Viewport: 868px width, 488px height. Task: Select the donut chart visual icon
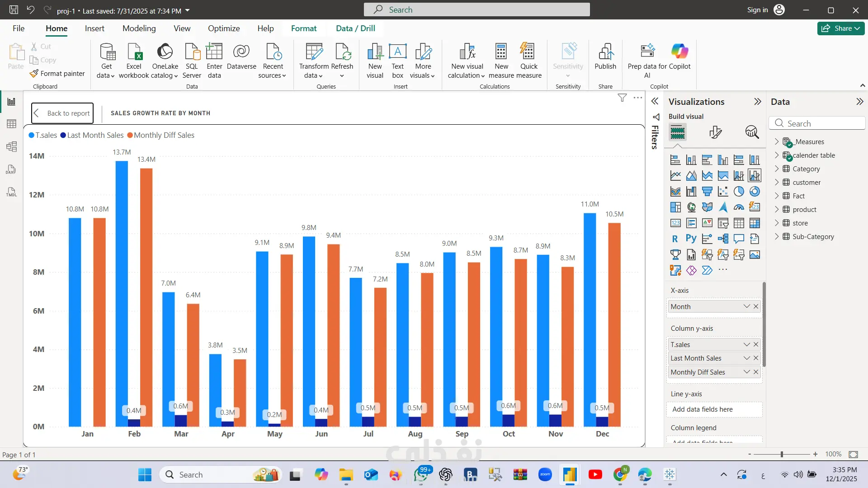tap(755, 192)
